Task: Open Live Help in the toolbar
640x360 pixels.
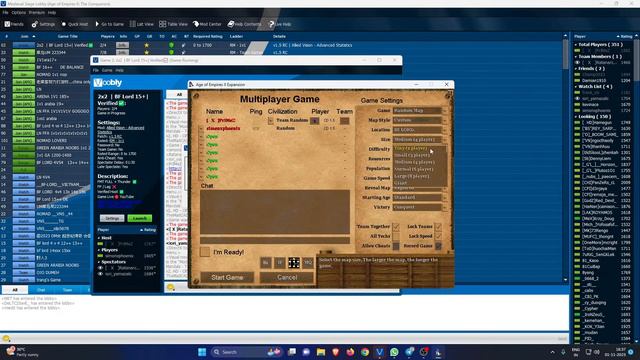Action: [x=280, y=24]
